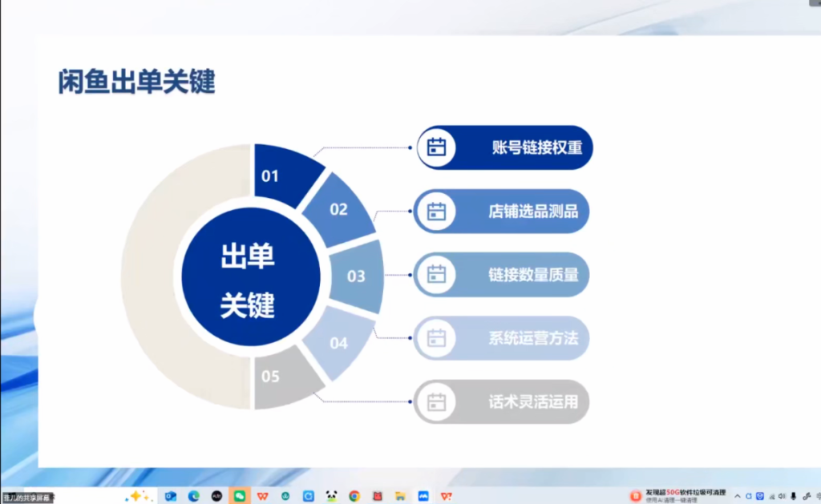
Task: Open the network tray icon
Action: click(771, 496)
